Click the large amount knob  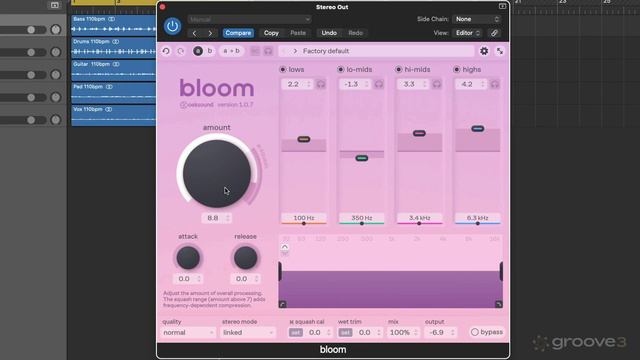pyautogui.click(x=217, y=173)
